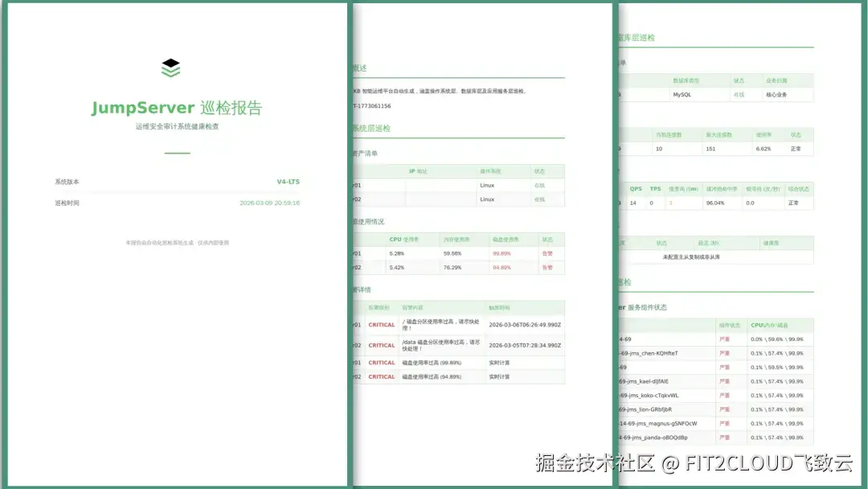This screenshot has height=489, width=868.
Task: Click the 'MySQL' database type cell
Action: (682, 95)
